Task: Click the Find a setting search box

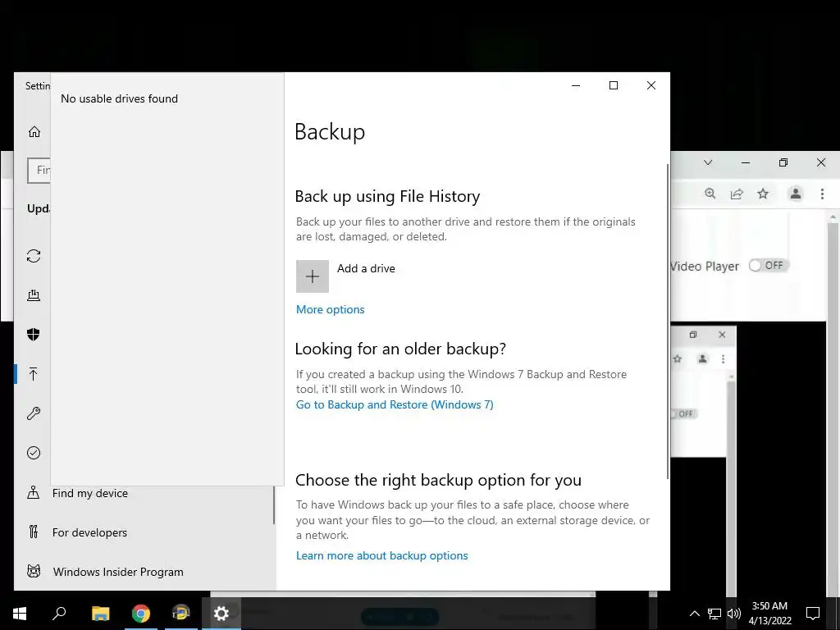Action: tap(39, 171)
